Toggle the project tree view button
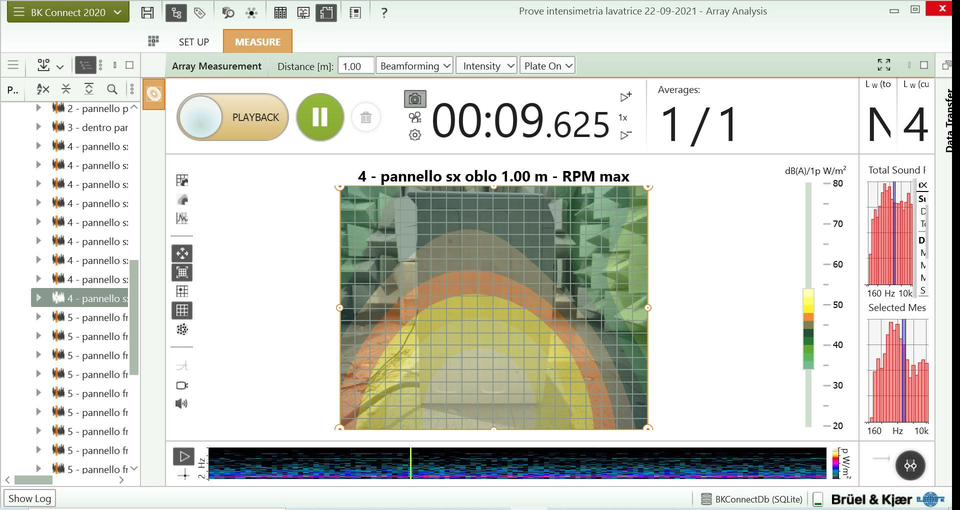This screenshot has height=510, width=960. tap(87, 65)
